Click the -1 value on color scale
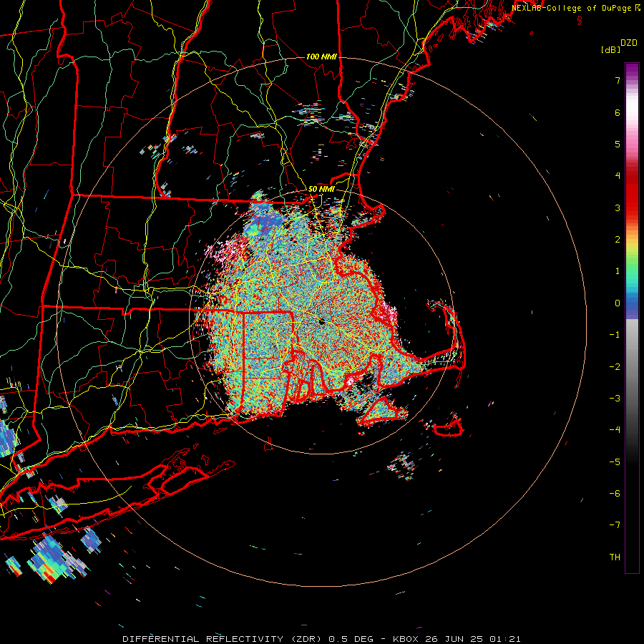 click(x=615, y=335)
